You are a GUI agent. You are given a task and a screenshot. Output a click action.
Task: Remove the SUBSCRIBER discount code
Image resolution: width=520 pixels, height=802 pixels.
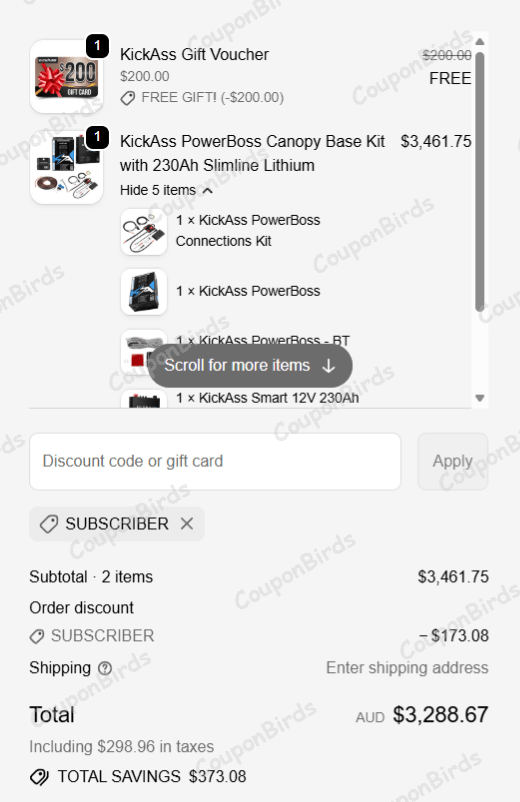[187, 523]
